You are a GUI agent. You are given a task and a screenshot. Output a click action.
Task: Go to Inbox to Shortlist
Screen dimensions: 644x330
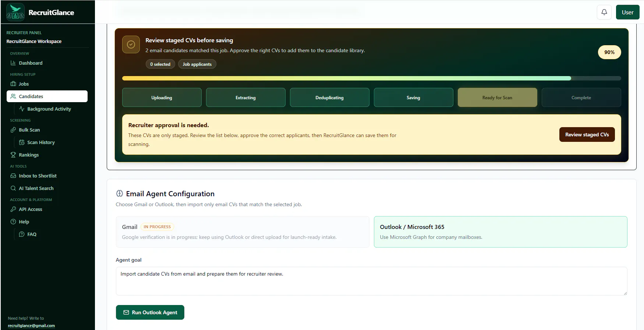pyautogui.click(x=47, y=176)
